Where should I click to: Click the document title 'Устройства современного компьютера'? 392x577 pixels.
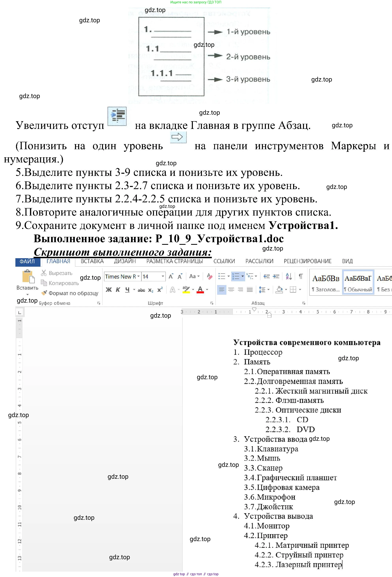tap(307, 342)
